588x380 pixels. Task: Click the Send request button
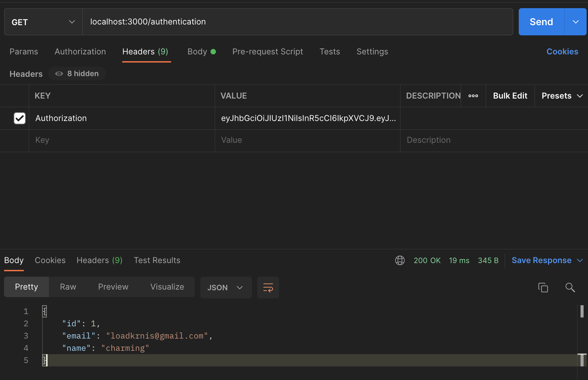(x=541, y=22)
